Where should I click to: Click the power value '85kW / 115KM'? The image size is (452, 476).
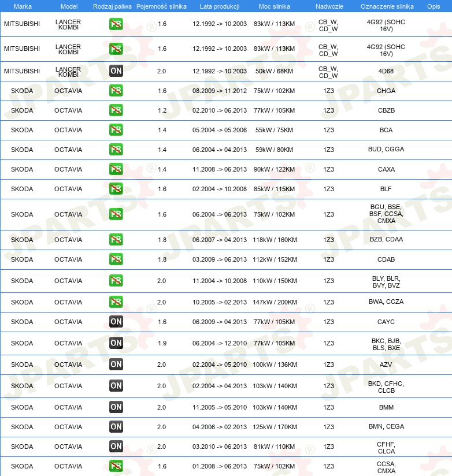click(275, 189)
